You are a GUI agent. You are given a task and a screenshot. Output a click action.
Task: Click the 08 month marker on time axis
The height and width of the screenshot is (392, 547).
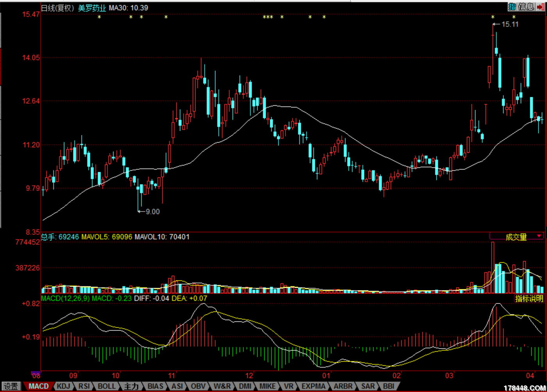pyautogui.click(x=36, y=376)
